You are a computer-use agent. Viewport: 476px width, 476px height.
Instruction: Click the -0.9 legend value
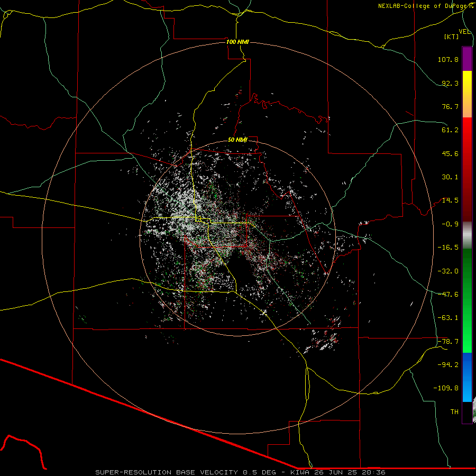tap(450, 224)
